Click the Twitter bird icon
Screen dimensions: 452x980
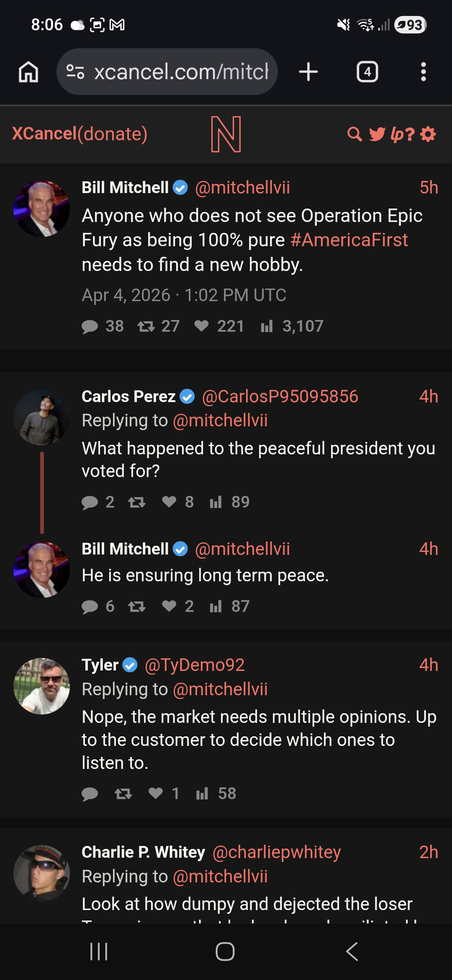point(377,134)
